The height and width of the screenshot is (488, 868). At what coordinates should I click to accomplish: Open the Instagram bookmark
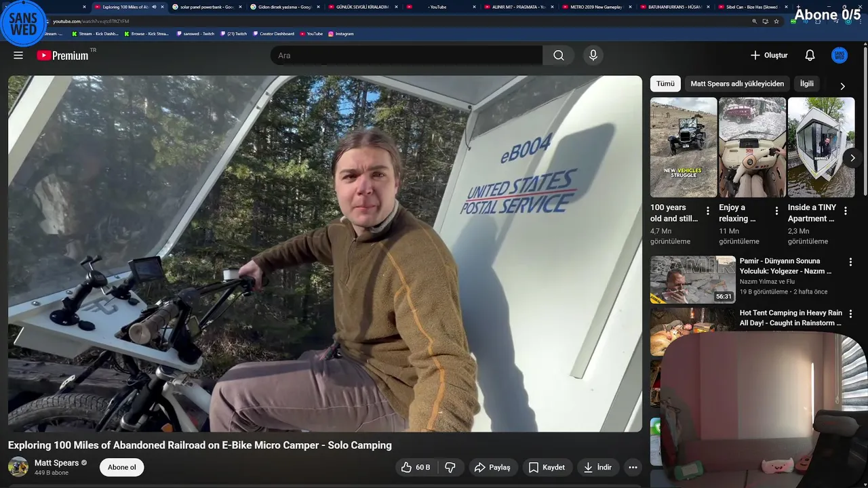point(340,33)
